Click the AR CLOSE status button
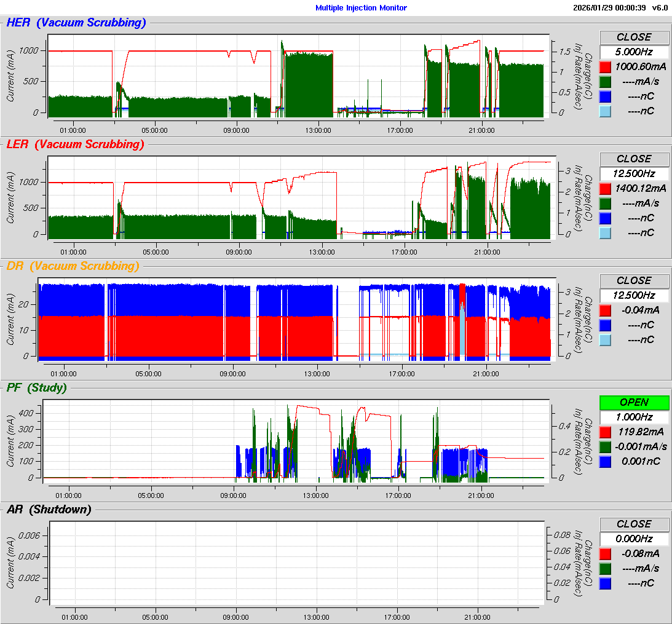This screenshot has height=624, width=672. (634, 524)
